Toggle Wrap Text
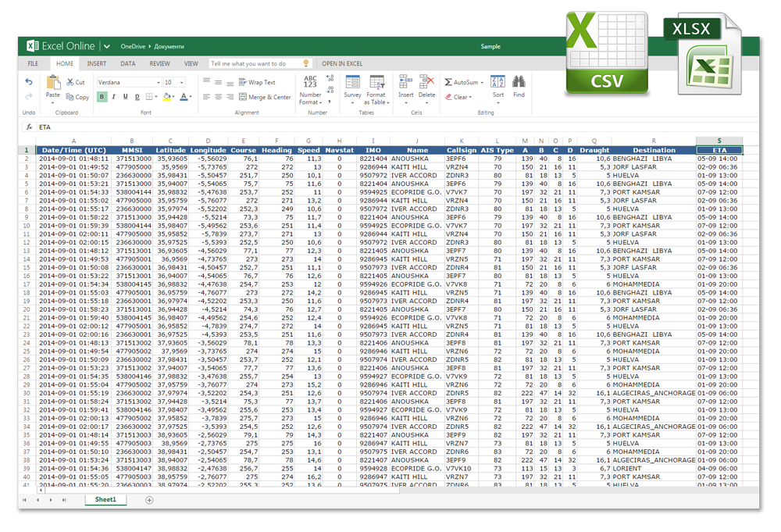 pos(257,82)
